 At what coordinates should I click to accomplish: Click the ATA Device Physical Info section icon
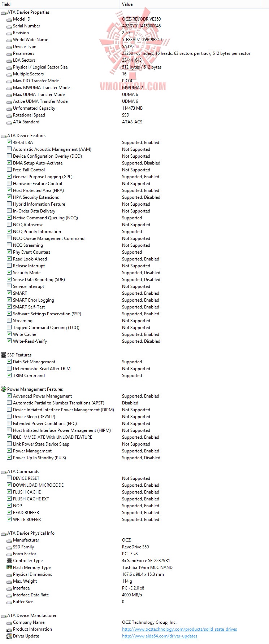(x=4, y=533)
